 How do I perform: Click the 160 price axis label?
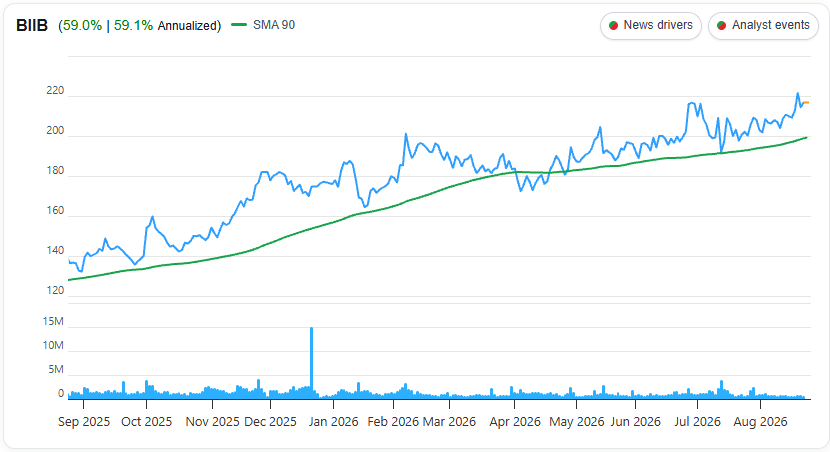coord(55,211)
